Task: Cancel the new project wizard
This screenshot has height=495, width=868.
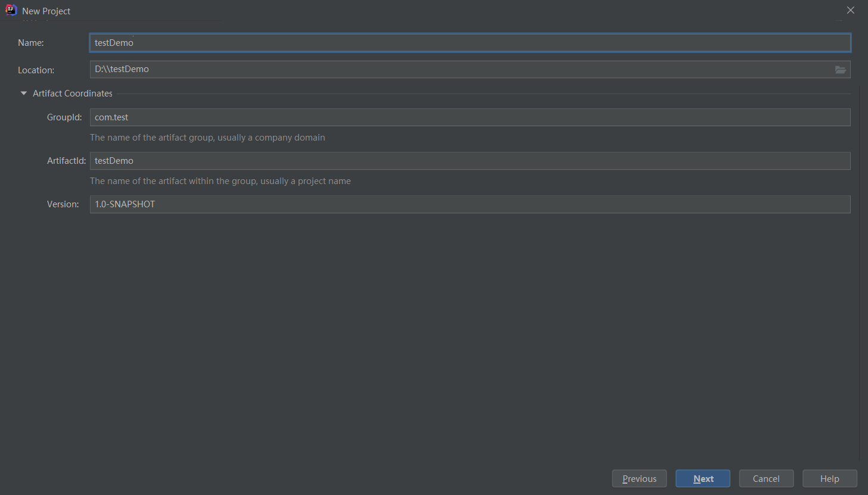Action: (x=766, y=478)
